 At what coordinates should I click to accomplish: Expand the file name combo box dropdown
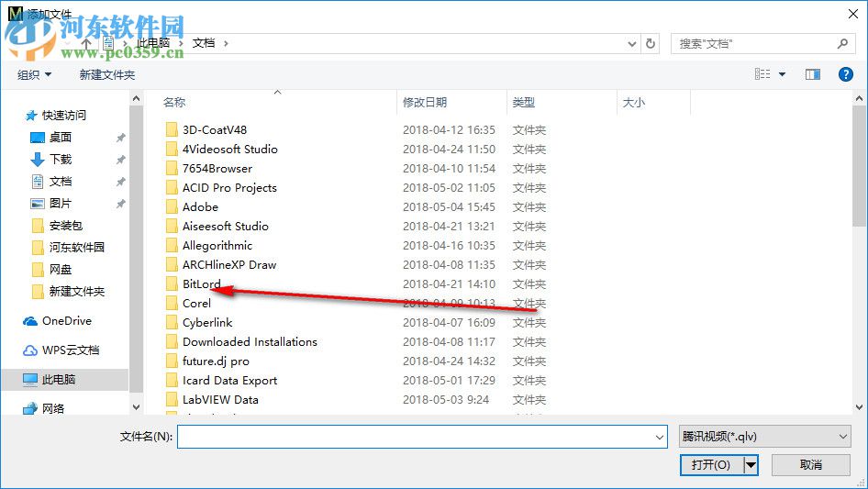660,437
